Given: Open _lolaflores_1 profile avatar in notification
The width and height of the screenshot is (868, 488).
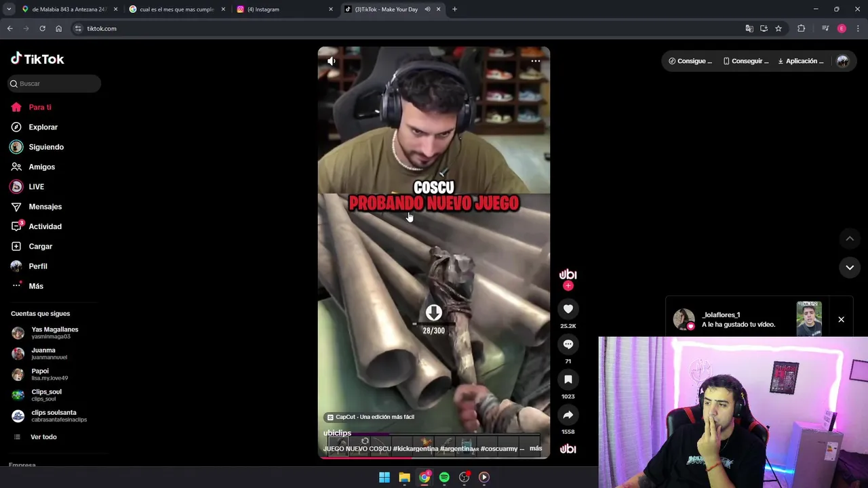Looking at the screenshot, I should point(684,319).
